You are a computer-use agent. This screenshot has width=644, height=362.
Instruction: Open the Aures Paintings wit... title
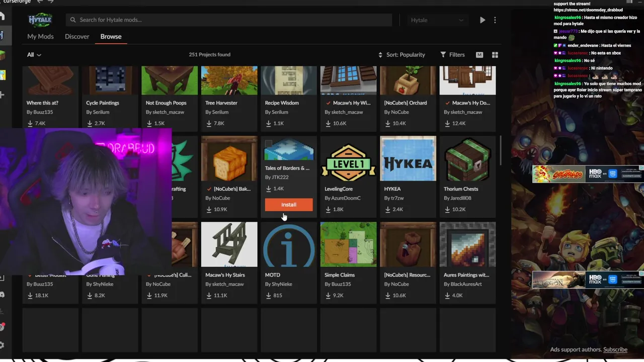tap(466, 275)
